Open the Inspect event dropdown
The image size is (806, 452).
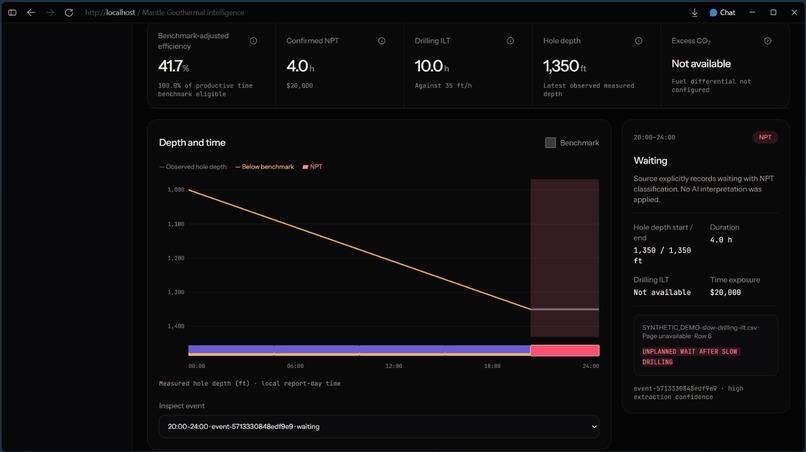point(379,426)
